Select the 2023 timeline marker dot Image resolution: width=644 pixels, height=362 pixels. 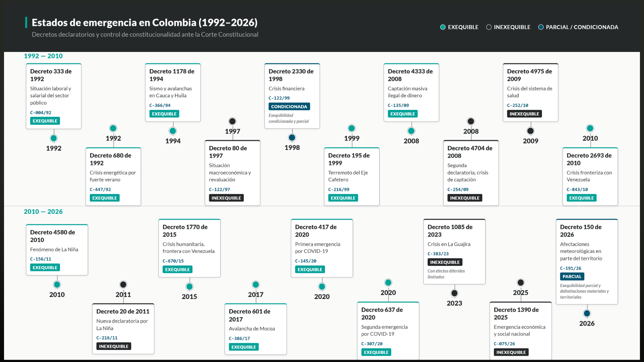(454, 293)
